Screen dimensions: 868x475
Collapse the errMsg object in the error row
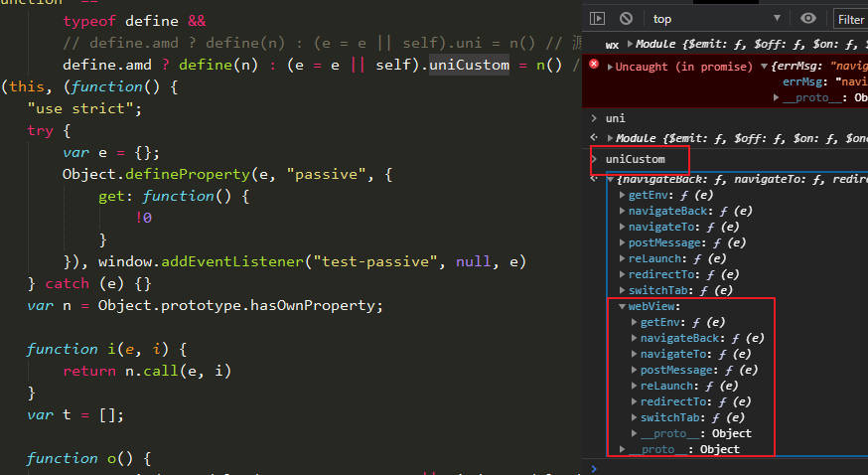click(764, 67)
